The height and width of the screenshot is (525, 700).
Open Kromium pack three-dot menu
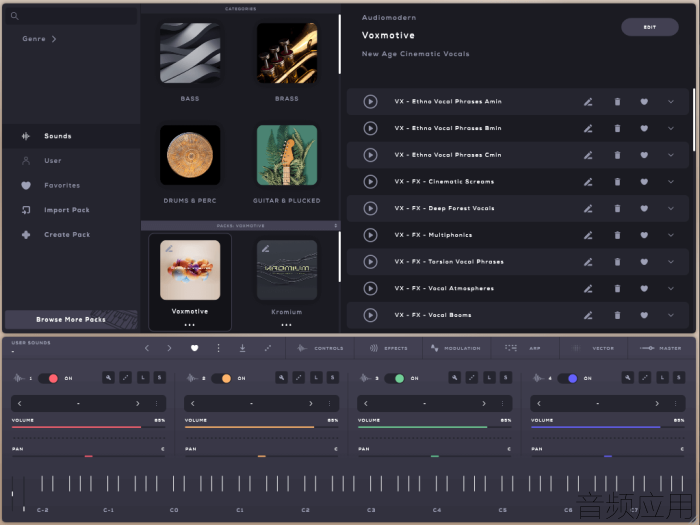point(287,325)
